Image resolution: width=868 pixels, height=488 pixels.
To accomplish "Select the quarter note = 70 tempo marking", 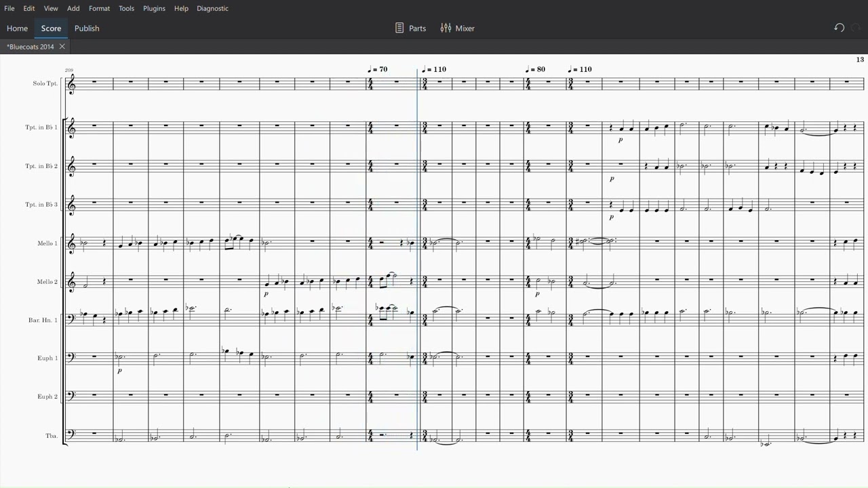I will (378, 69).
